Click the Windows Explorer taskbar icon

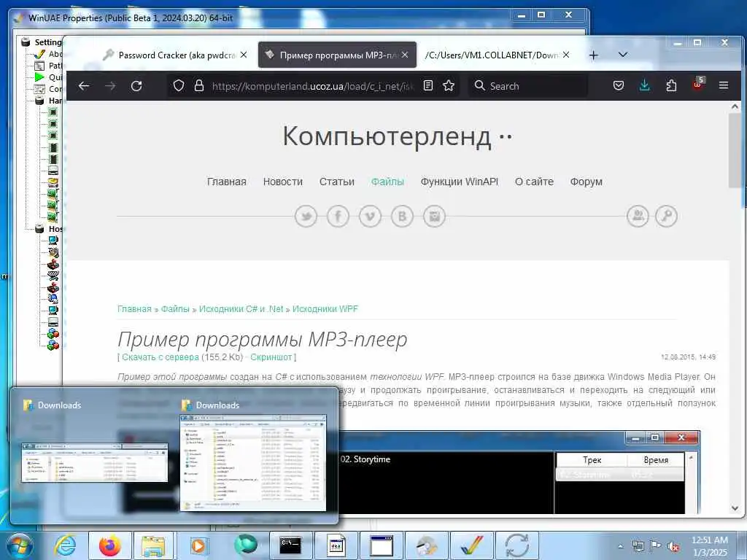point(153,545)
